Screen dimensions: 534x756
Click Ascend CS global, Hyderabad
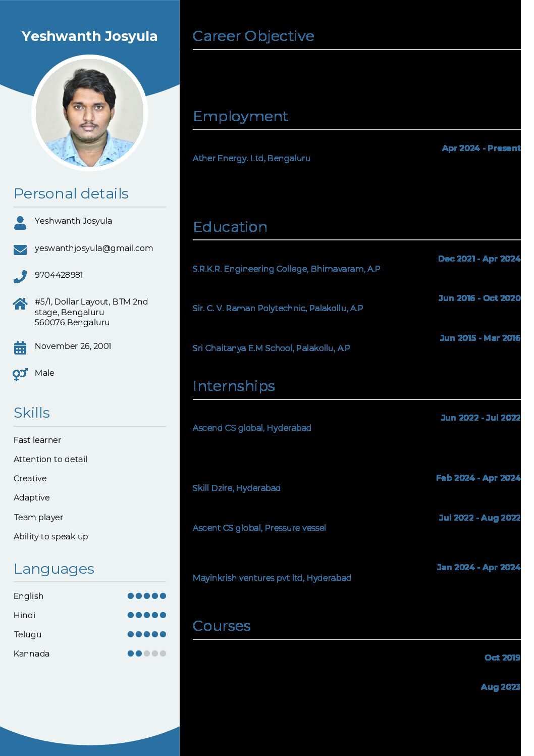[x=252, y=428]
